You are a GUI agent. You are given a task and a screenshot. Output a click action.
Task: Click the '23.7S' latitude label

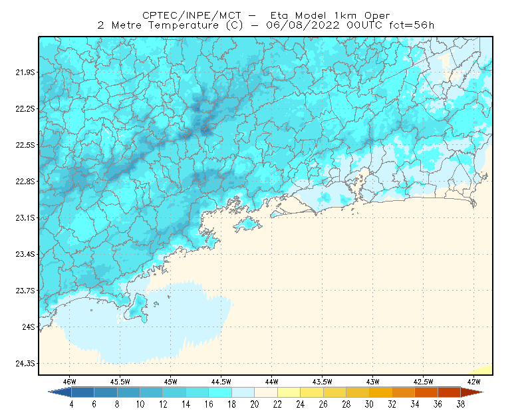25,291
